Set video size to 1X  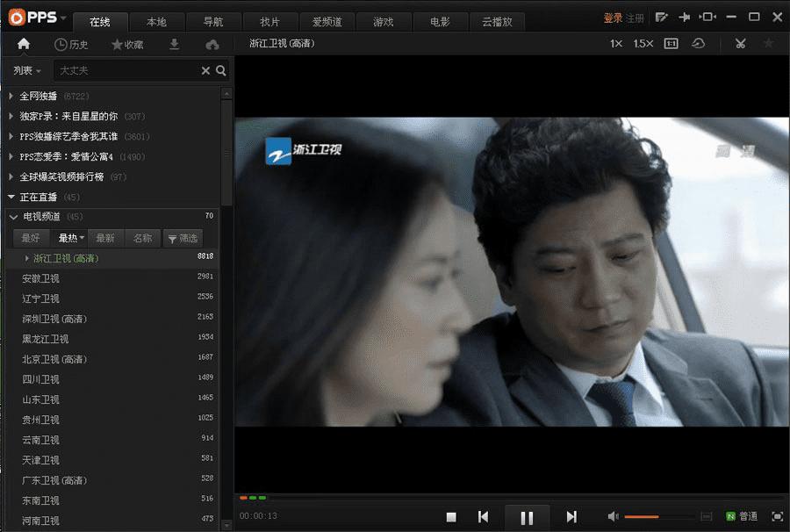[x=615, y=44]
